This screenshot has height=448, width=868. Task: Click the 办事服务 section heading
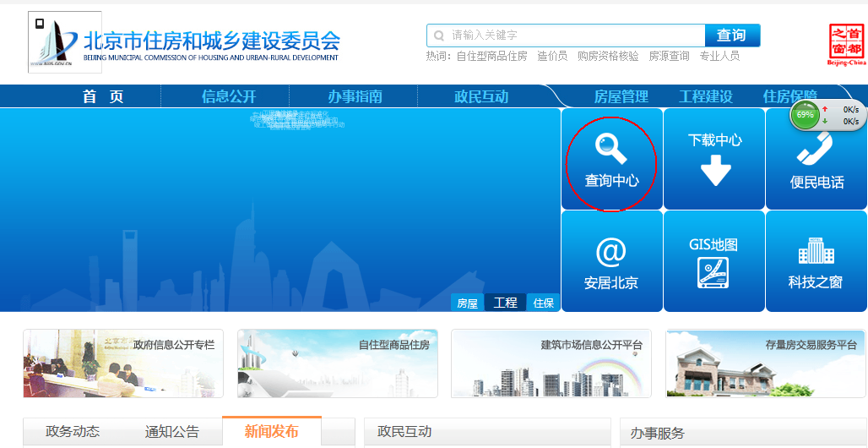[658, 433]
